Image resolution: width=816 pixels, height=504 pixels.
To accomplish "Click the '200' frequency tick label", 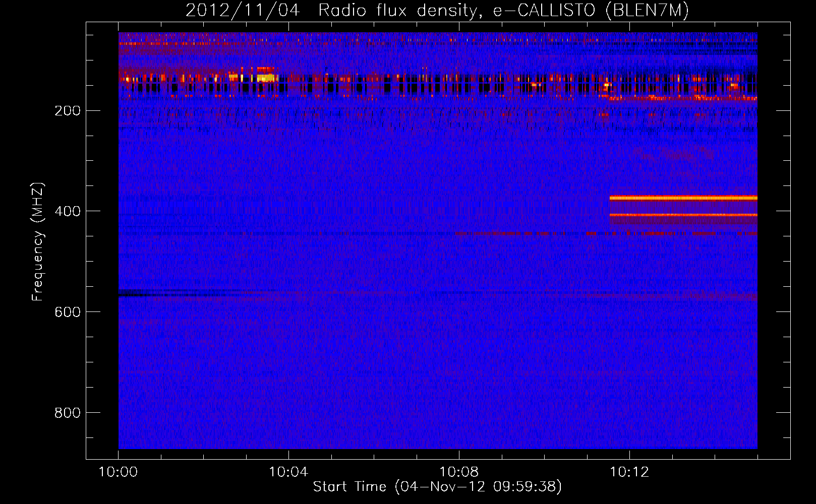I will pyautogui.click(x=68, y=111).
